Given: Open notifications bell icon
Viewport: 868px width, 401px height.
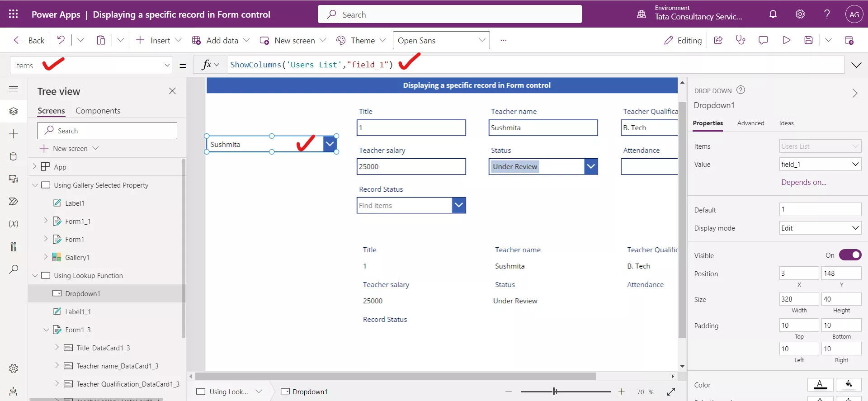Looking at the screenshot, I should click(773, 14).
